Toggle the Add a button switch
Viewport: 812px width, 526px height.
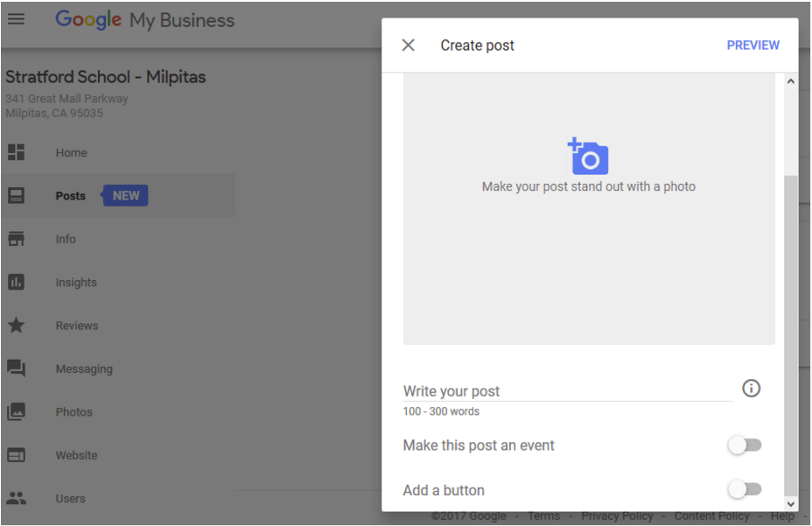pyautogui.click(x=745, y=489)
